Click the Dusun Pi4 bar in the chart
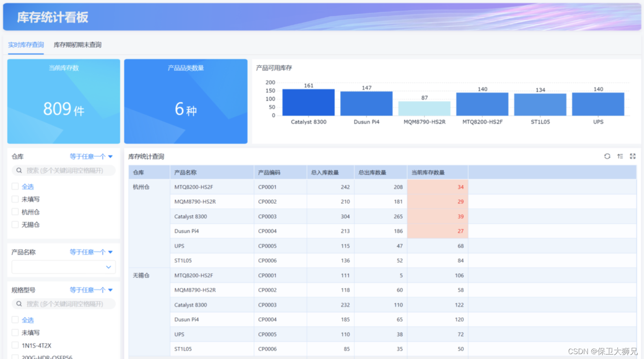Viewport: 644px width, 359px height. (366, 104)
